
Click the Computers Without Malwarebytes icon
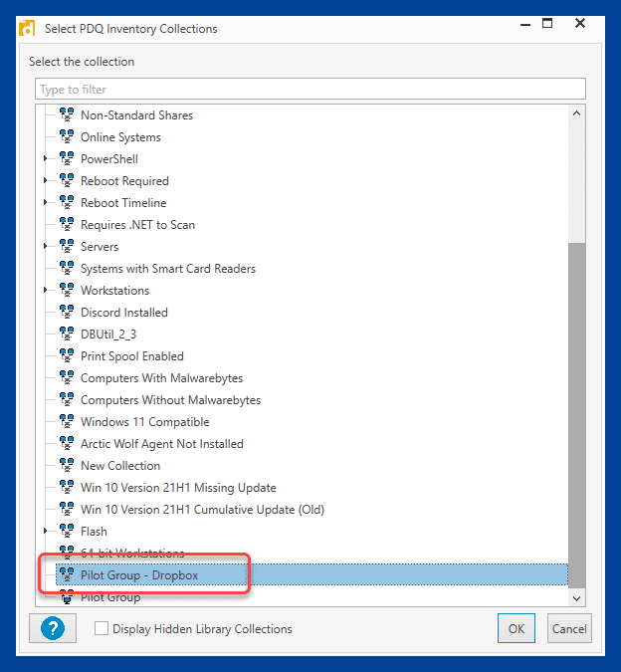click(x=67, y=399)
